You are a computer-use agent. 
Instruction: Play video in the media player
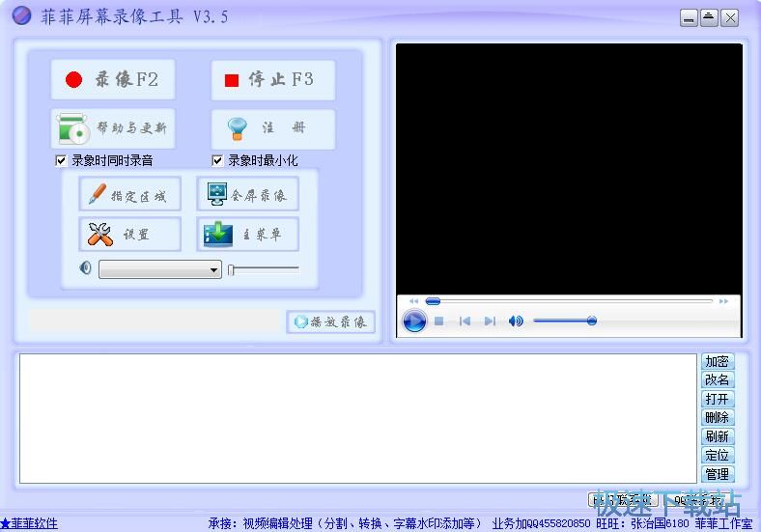coord(414,322)
